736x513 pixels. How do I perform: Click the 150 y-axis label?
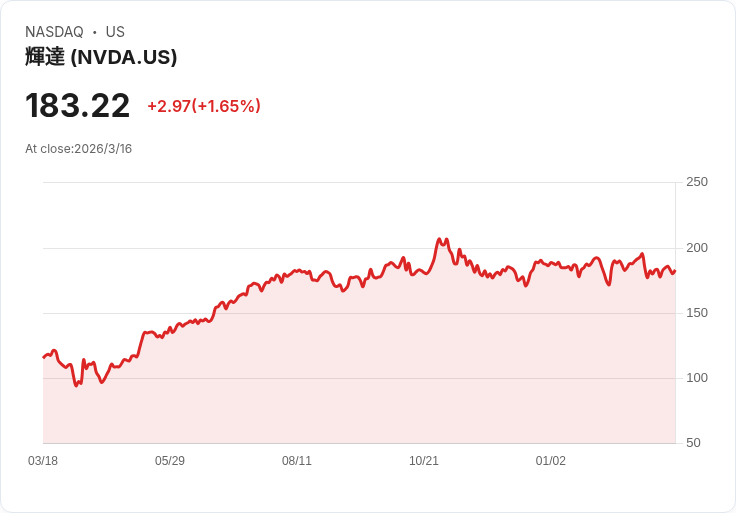(x=697, y=313)
